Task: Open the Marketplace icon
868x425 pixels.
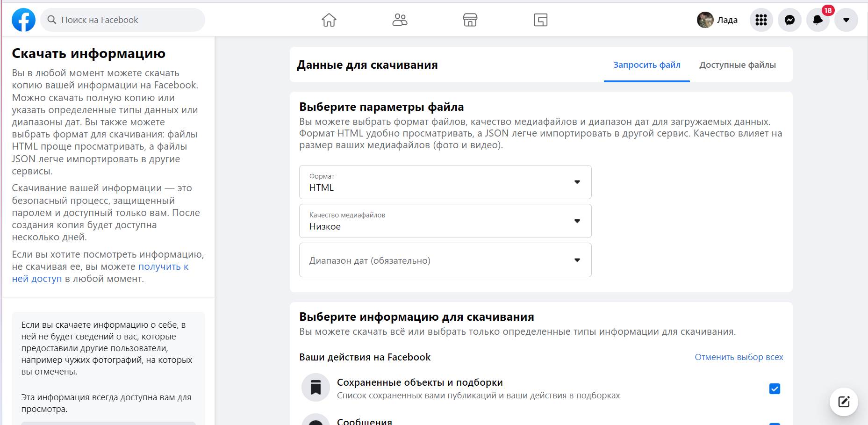Action: click(470, 20)
